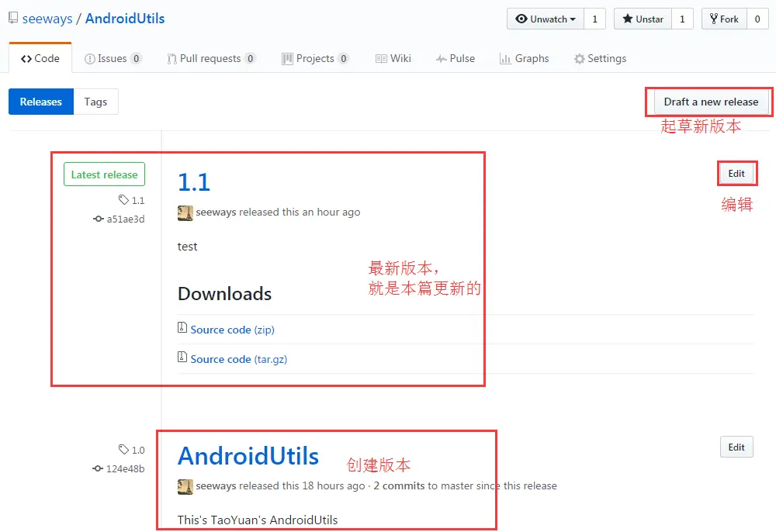Click the pull request icon

click(171, 59)
